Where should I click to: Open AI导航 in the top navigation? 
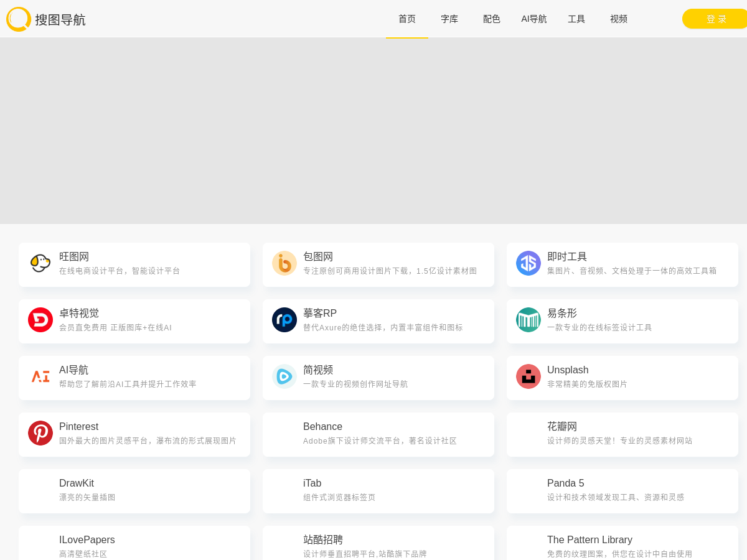(534, 19)
